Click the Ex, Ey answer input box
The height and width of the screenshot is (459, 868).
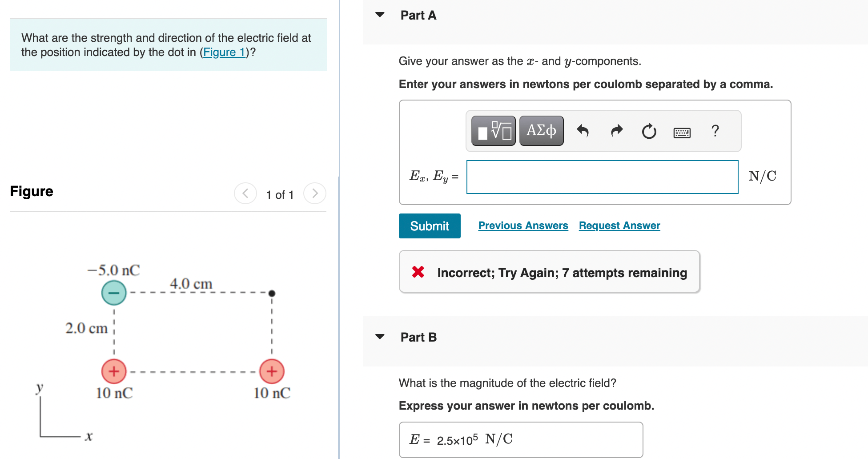(602, 177)
